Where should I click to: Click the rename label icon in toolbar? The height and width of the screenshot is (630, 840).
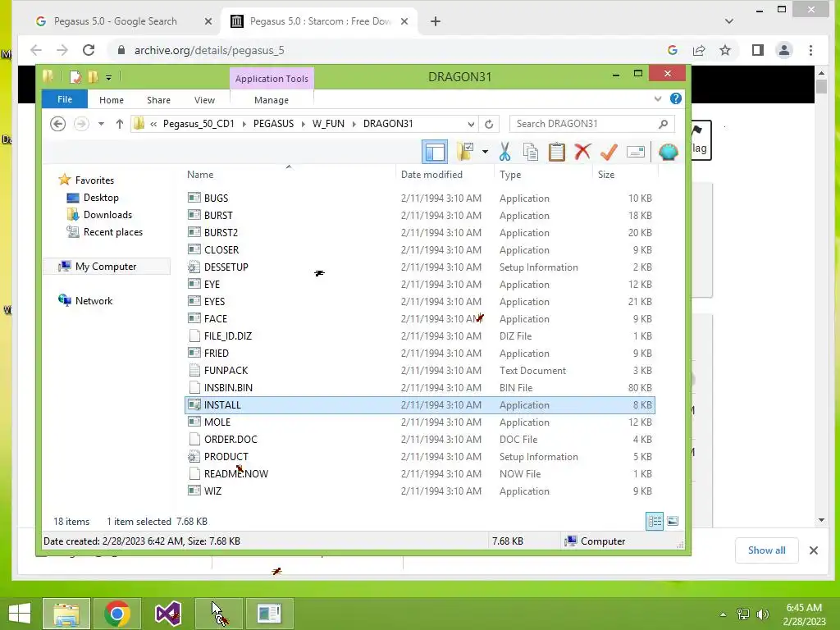coord(636,152)
